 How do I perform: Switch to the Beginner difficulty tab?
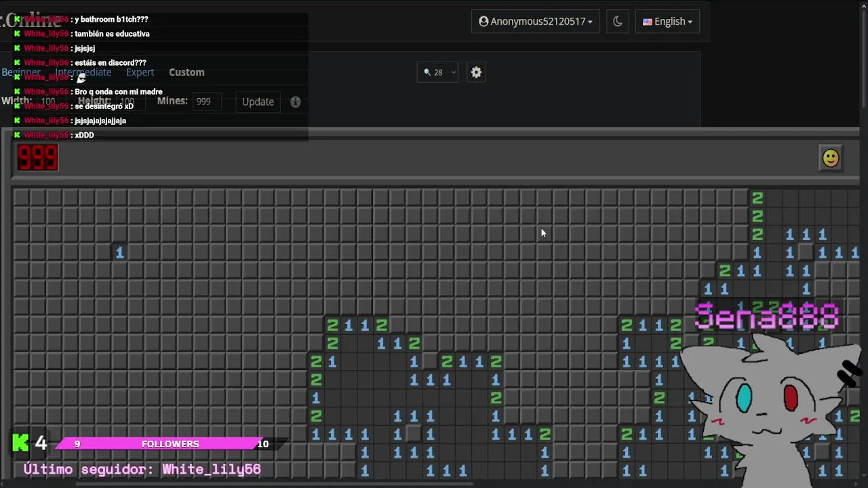point(21,72)
